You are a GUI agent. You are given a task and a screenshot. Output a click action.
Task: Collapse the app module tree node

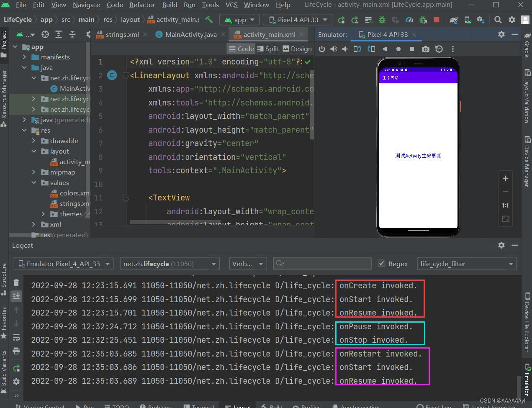15,47
